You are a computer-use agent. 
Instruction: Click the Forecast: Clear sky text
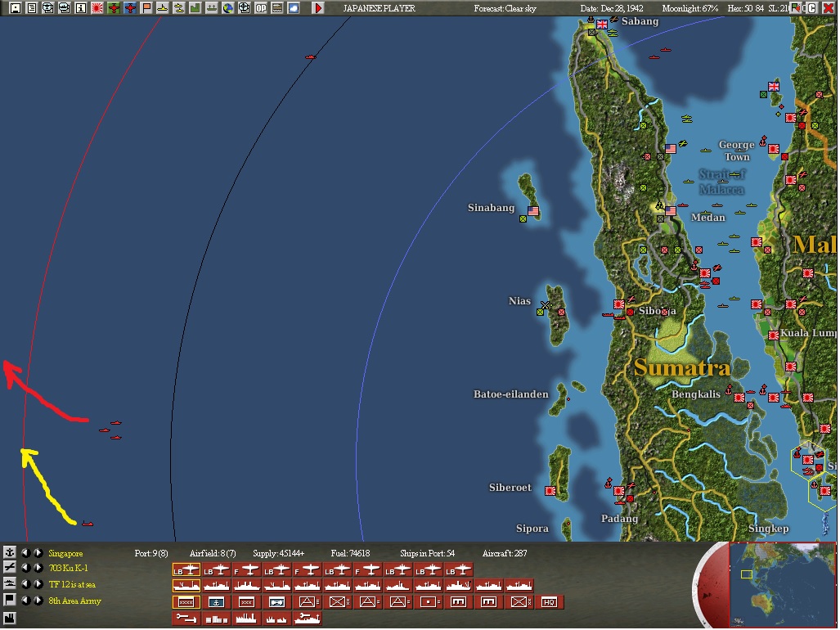(505, 8)
